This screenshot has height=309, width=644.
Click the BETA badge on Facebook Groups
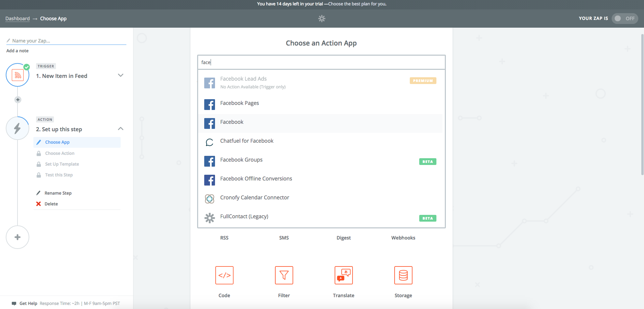[x=428, y=162]
